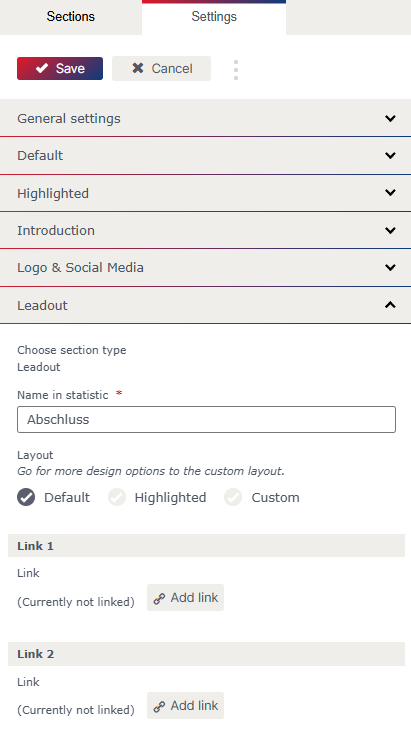Cancel the changes
This screenshot has width=411, height=743.
(x=161, y=68)
